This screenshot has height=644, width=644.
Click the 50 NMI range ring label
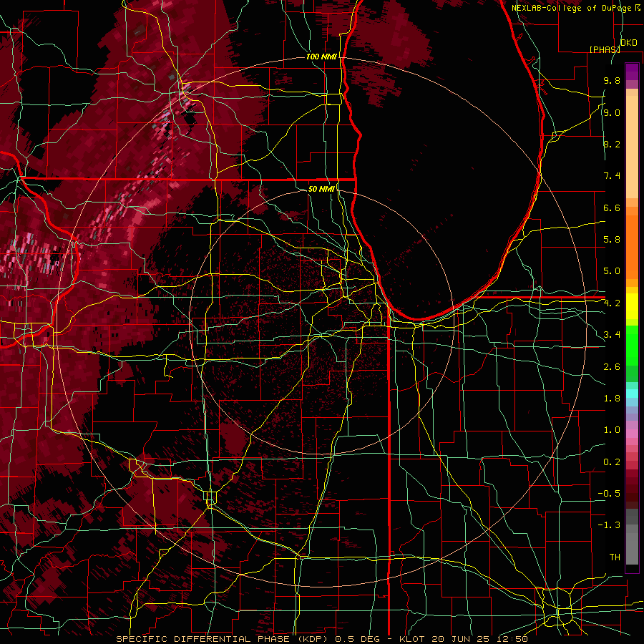pyautogui.click(x=321, y=189)
